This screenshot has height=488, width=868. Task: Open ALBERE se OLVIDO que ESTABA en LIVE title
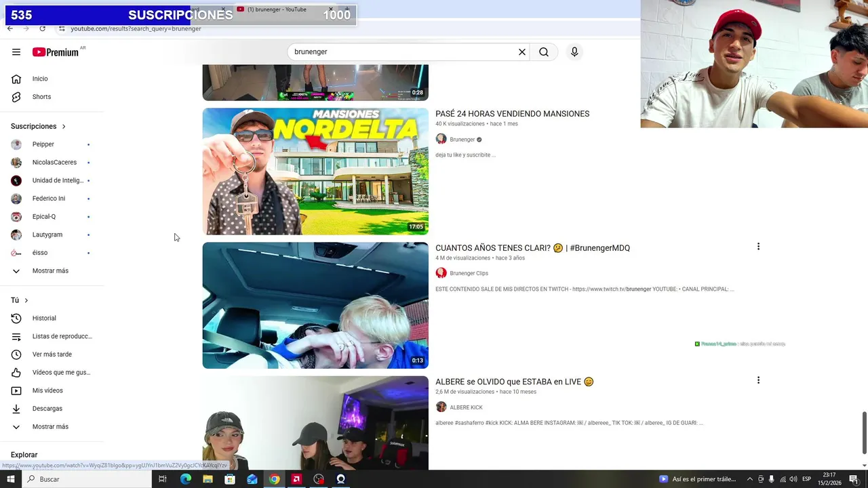coord(514,382)
